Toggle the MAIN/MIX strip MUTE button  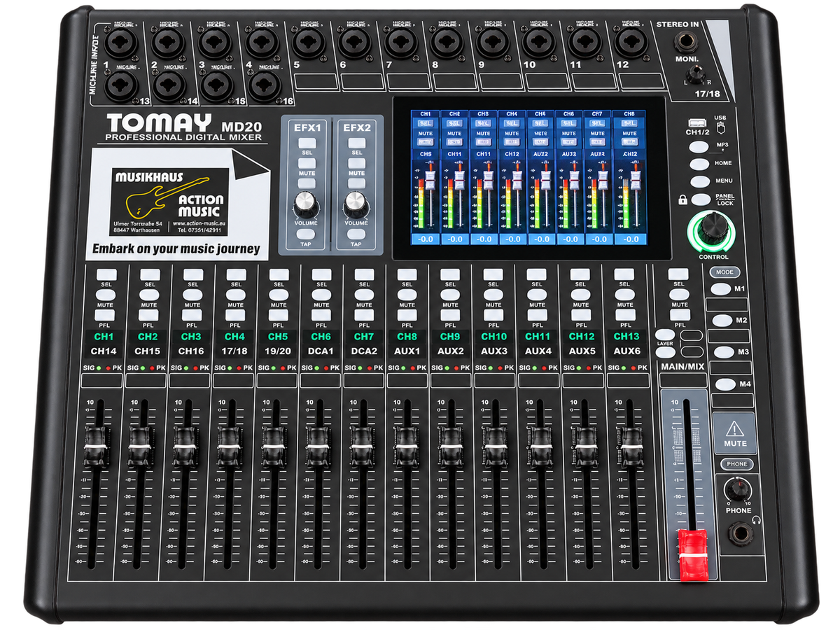(678, 295)
